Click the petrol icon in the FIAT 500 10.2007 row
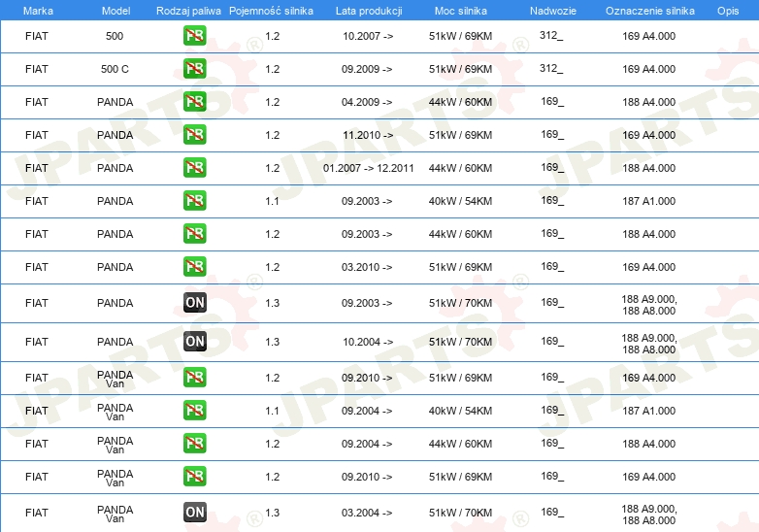 [x=194, y=36]
